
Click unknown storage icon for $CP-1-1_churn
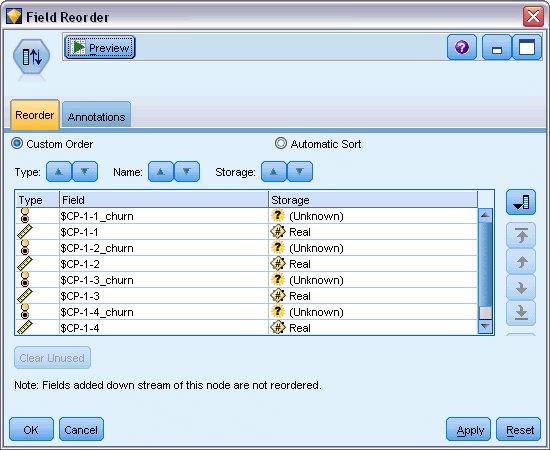pyautogui.click(x=278, y=215)
